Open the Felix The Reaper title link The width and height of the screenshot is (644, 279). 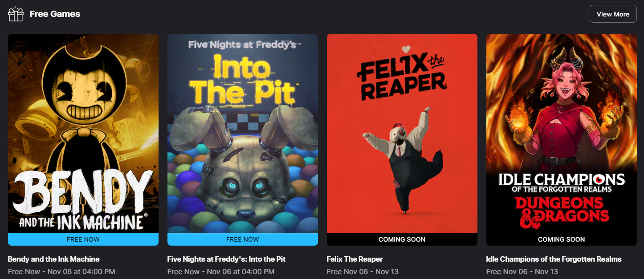355,259
